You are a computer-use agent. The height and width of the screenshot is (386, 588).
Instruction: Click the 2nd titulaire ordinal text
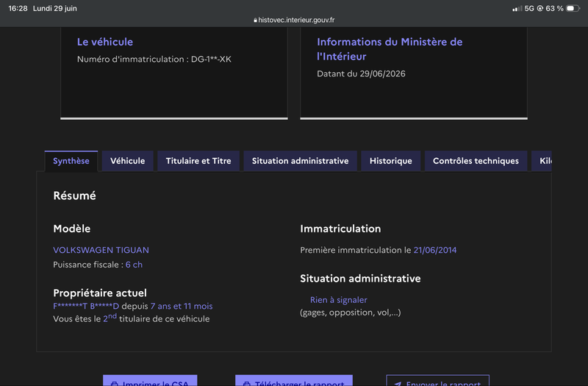coord(110,318)
